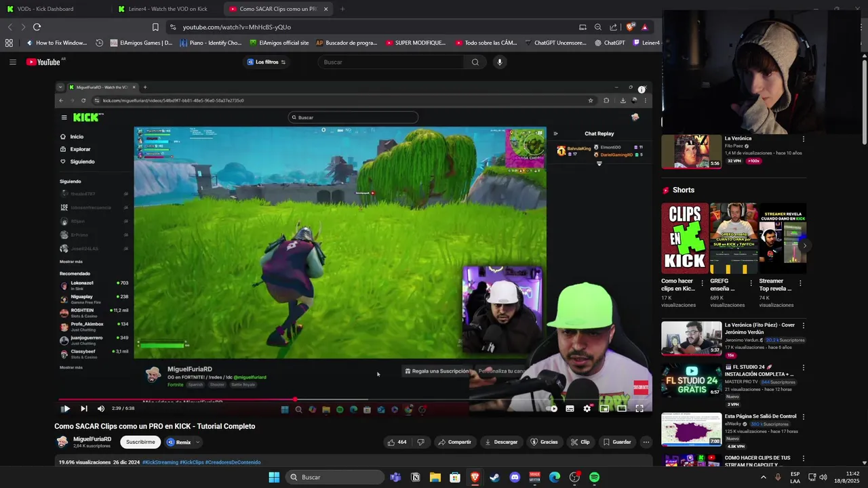Switch to VODs - Kick Dashboard tab
Viewport: 868px width, 488px height.
(x=56, y=9)
